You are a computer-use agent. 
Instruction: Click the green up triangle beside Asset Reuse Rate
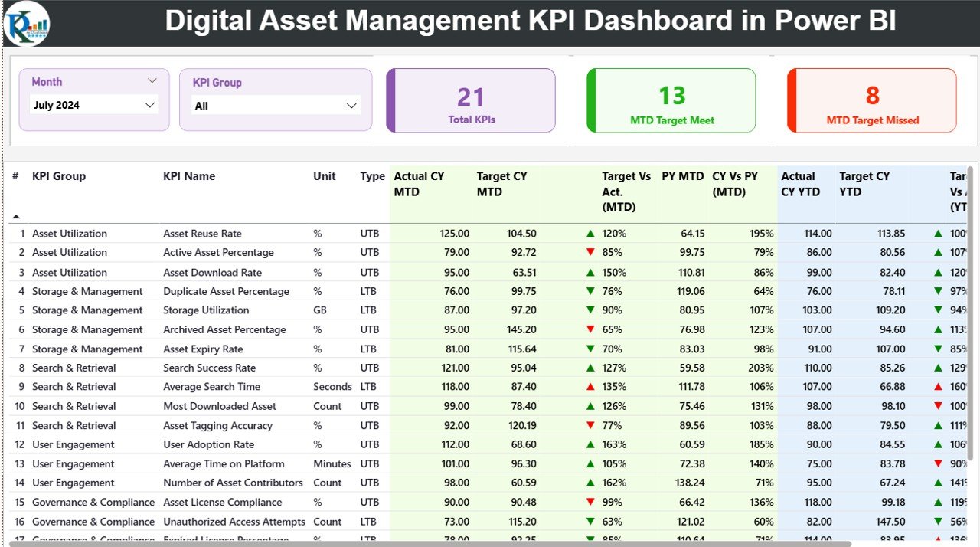(x=590, y=233)
